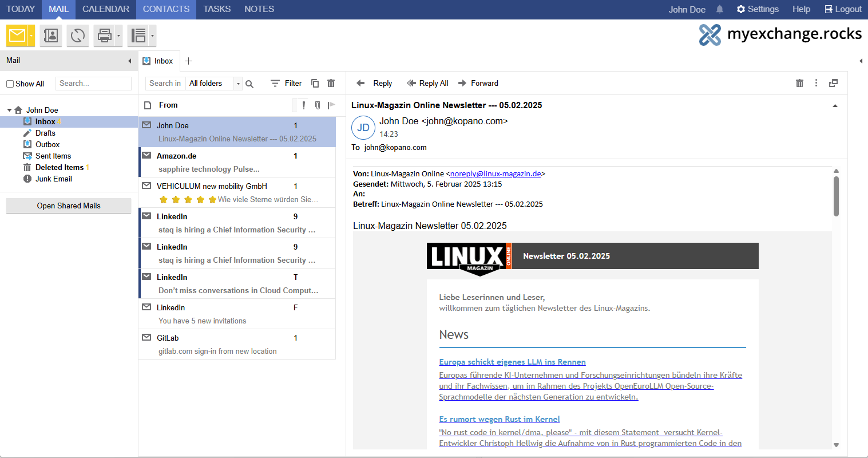This screenshot has width=868, height=458.
Task: Collapse the John Doe folder tree
Action: coord(10,110)
